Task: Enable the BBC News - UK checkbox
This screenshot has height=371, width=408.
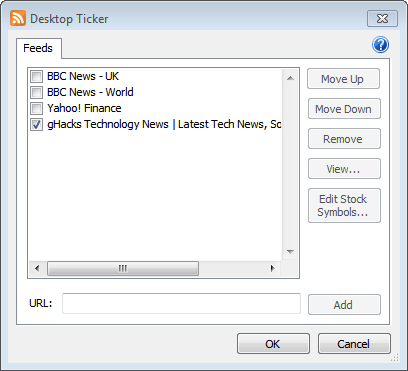Action: pos(36,76)
